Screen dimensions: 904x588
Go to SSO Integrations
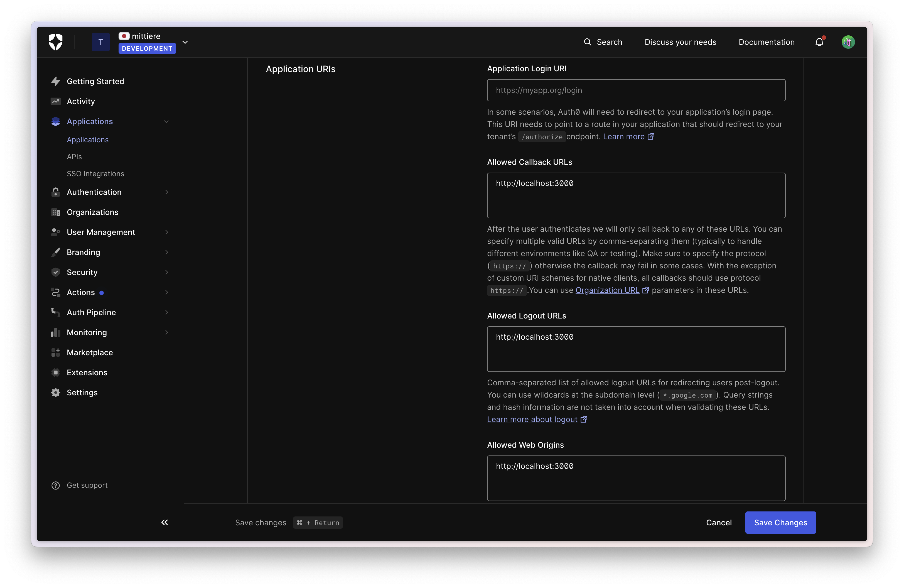click(95, 174)
